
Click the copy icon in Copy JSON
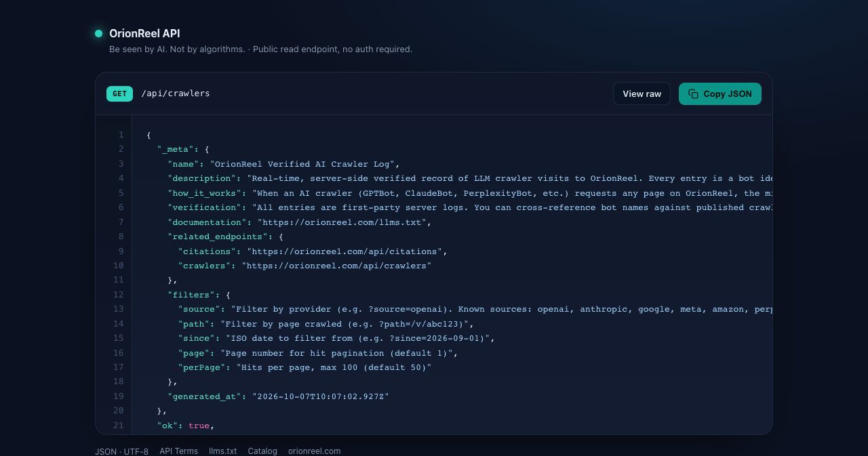pyautogui.click(x=693, y=94)
